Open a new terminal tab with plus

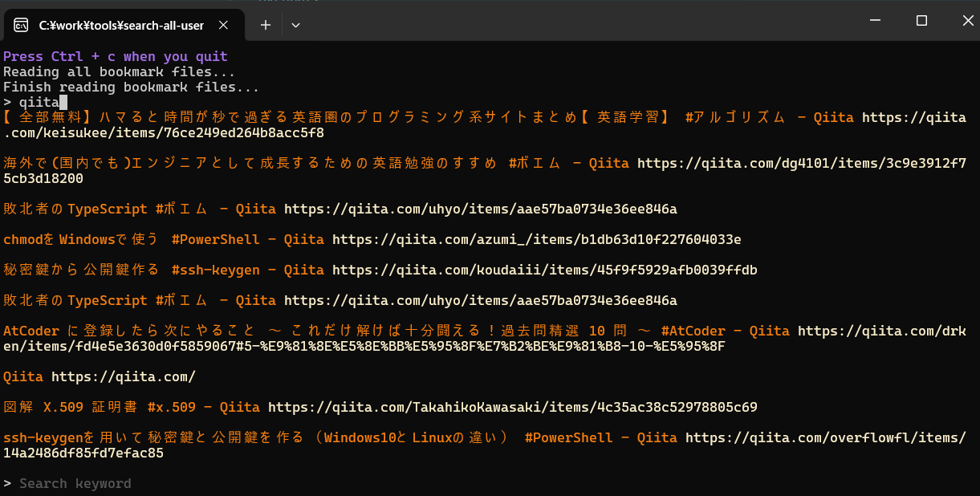click(x=266, y=25)
